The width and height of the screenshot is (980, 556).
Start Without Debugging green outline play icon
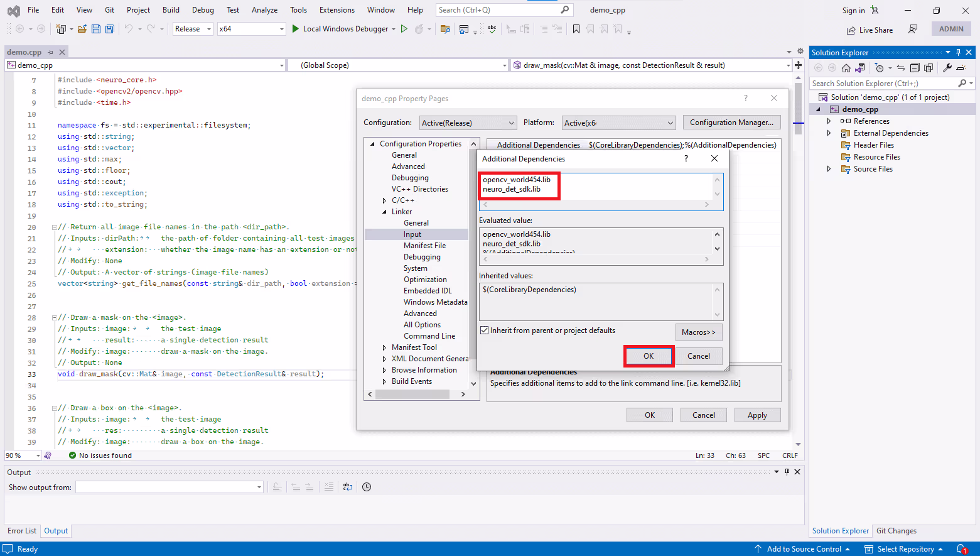point(404,29)
